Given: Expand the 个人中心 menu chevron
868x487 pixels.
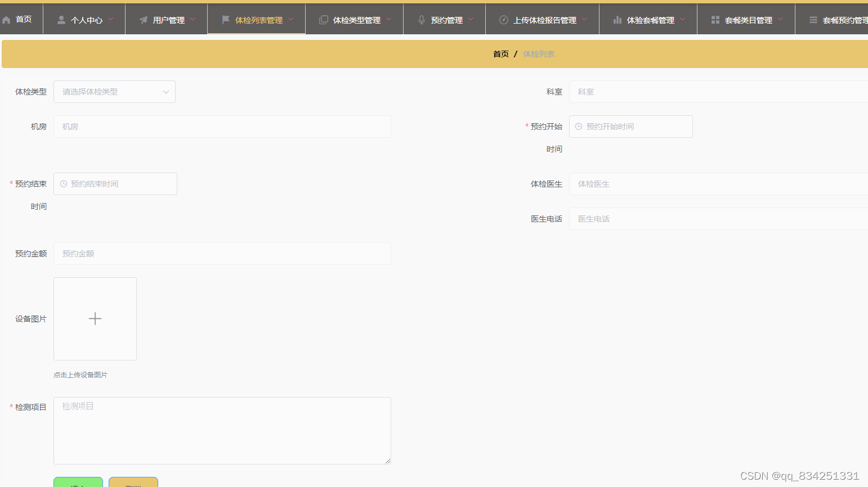Looking at the screenshot, I should coord(111,19).
